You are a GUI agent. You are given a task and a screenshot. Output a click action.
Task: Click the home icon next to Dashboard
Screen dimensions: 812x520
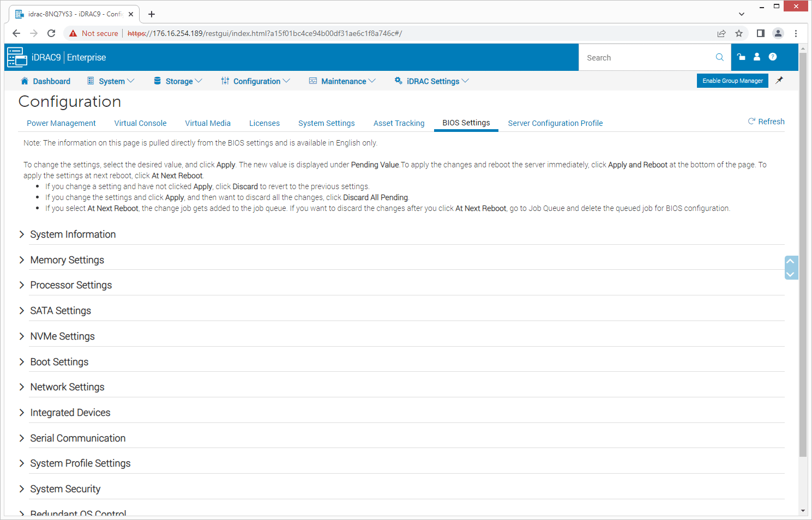coord(24,80)
